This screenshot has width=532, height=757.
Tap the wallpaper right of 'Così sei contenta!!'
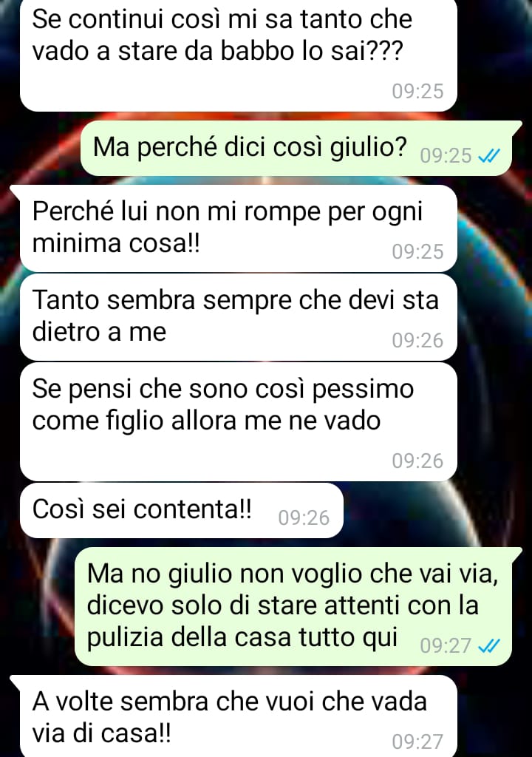click(x=434, y=512)
